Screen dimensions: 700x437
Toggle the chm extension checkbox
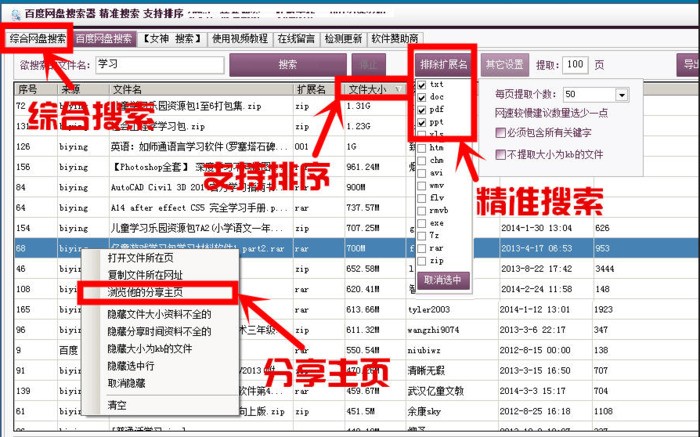(x=421, y=160)
